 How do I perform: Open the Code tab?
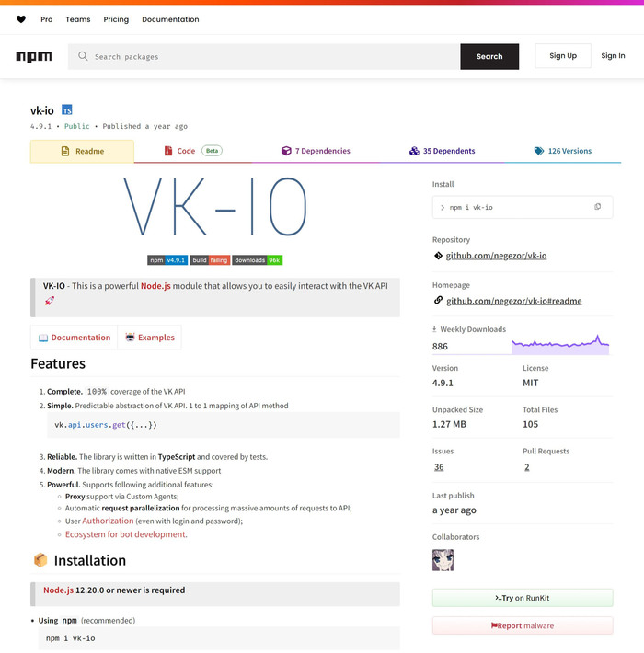[193, 151]
